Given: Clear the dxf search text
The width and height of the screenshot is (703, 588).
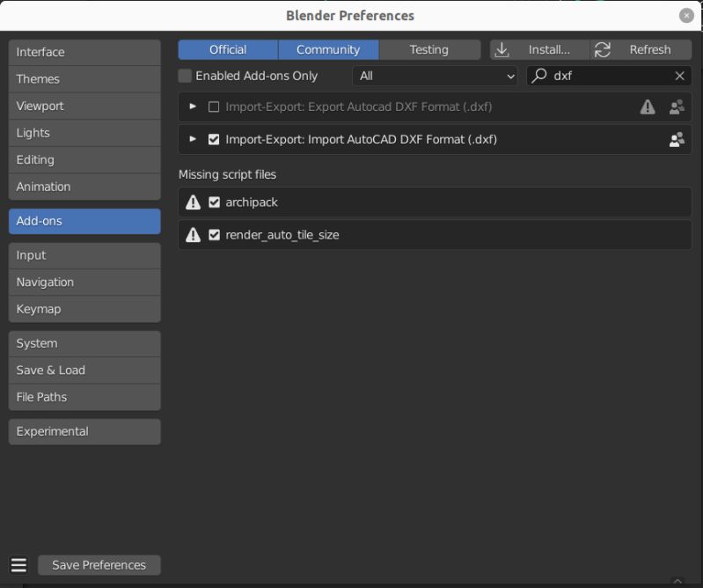Looking at the screenshot, I should pyautogui.click(x=680, y=76).
